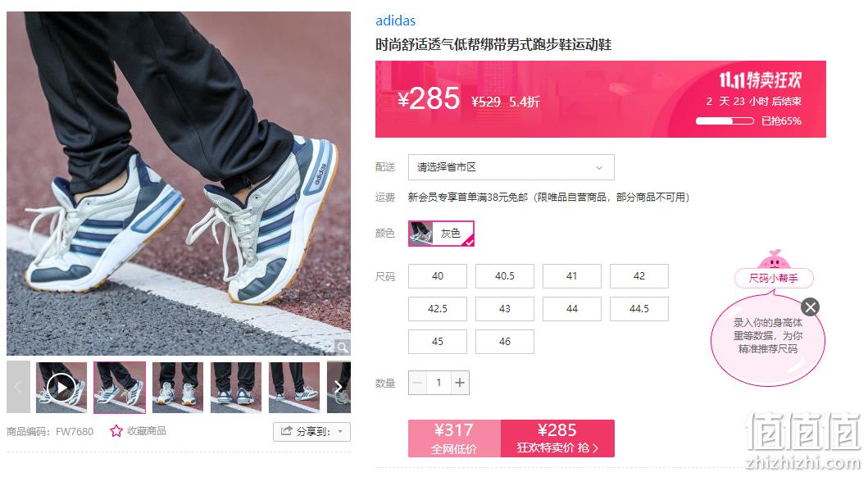Expand the 分享到 share dropdown

click(311, 432)
